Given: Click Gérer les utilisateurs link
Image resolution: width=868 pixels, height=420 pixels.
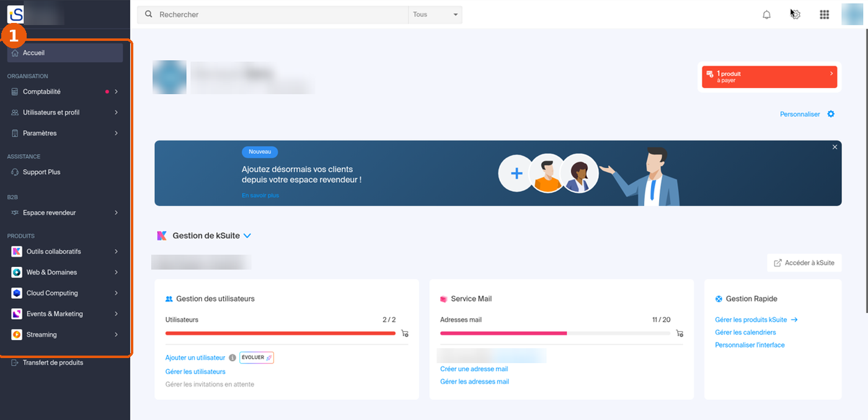Looking at the screenshot, I should [x=195, y=372].
